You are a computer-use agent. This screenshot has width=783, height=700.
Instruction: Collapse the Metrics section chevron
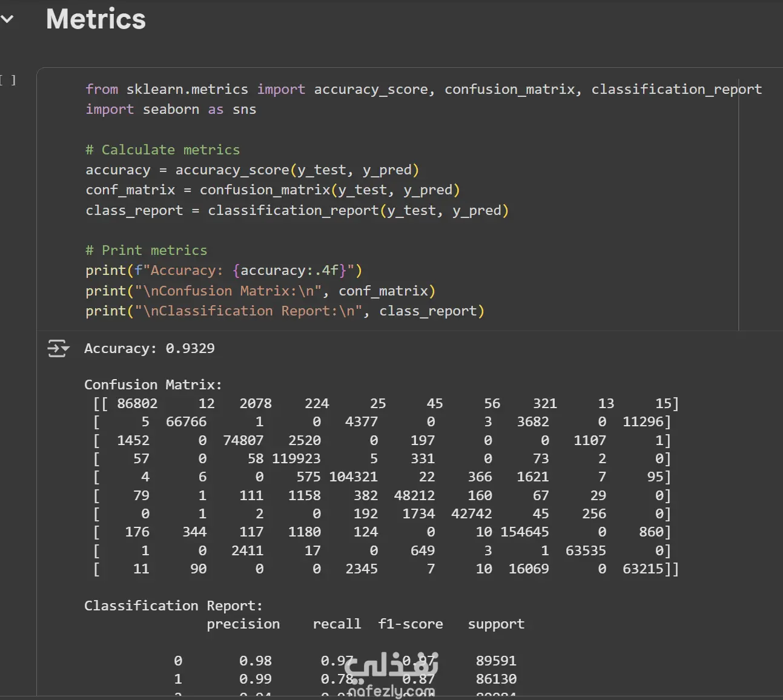[7, 19]
